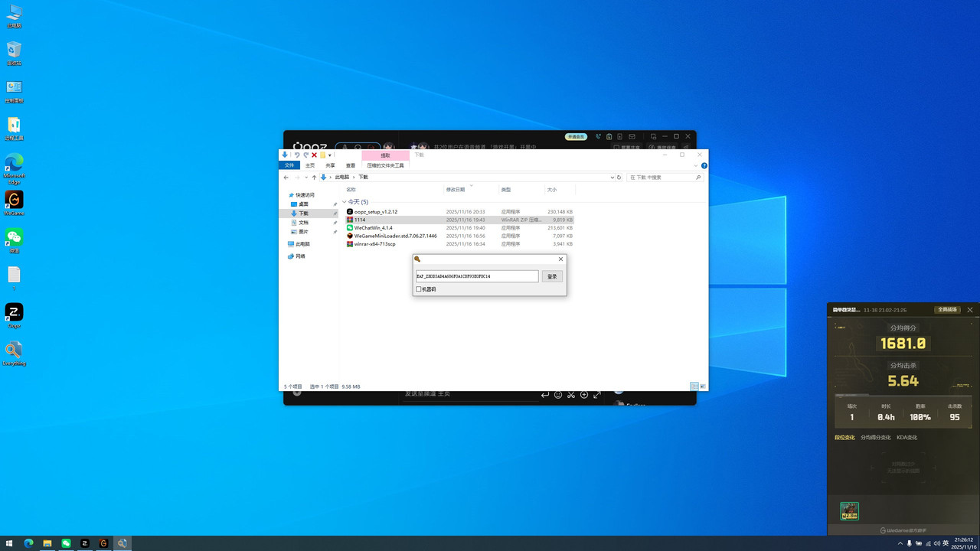Switch to KDA变化 tab in WeGame panel
Viewport: 980px width, 551px height.
pyautogui.click(x=907, y=438)
